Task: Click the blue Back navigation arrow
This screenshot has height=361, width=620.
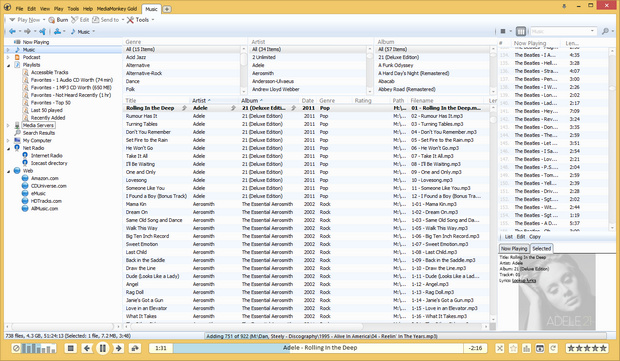Action: [x=12, y=31]
